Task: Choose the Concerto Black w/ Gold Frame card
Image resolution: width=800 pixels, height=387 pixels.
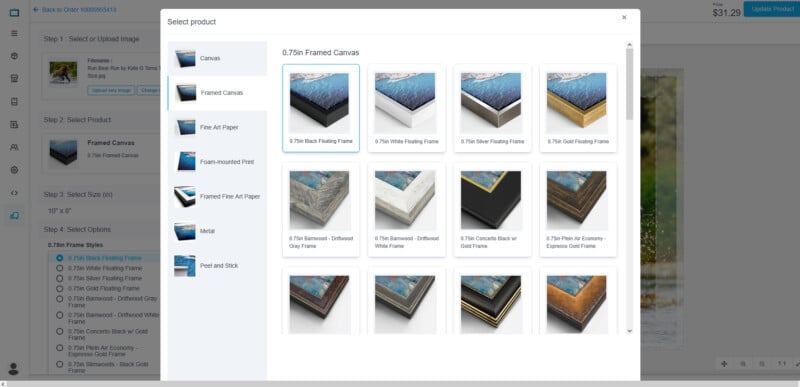Action: click(492, 210)
